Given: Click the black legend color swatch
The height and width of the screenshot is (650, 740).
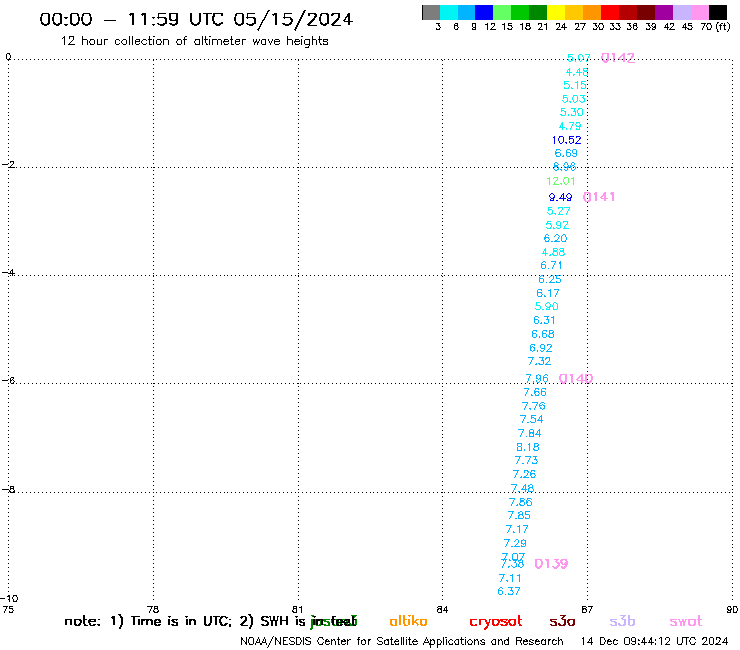Looking at the screenshot, I should click(x=718, y=12).
